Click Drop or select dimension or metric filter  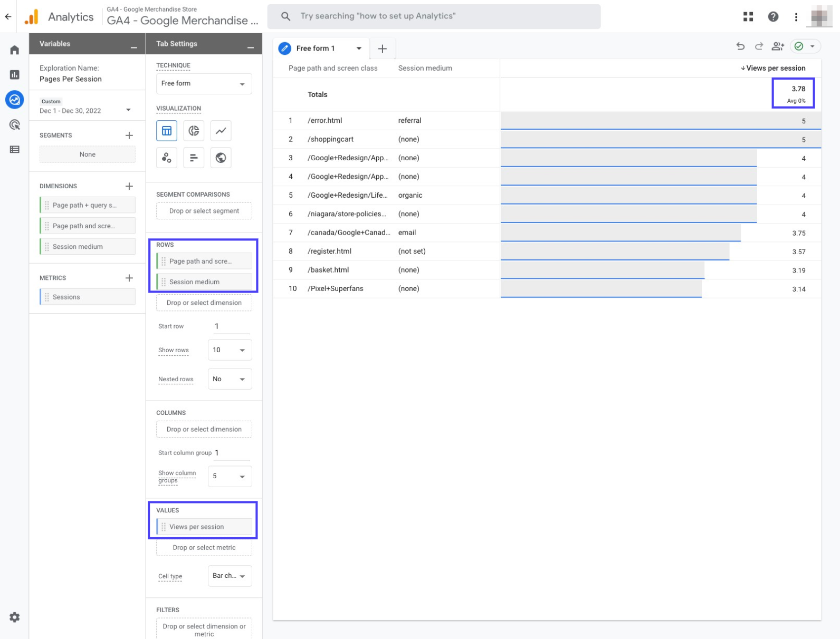tap(204, 630)
